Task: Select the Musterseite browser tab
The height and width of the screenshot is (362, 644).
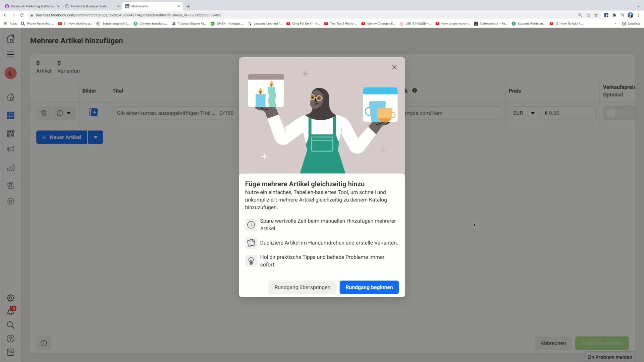Action: coord(153,6)
